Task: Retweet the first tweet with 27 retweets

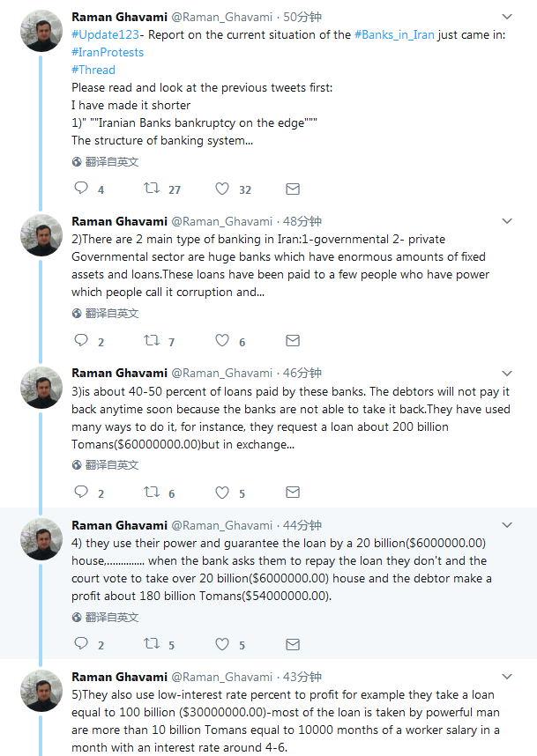Action: [152, 188]
